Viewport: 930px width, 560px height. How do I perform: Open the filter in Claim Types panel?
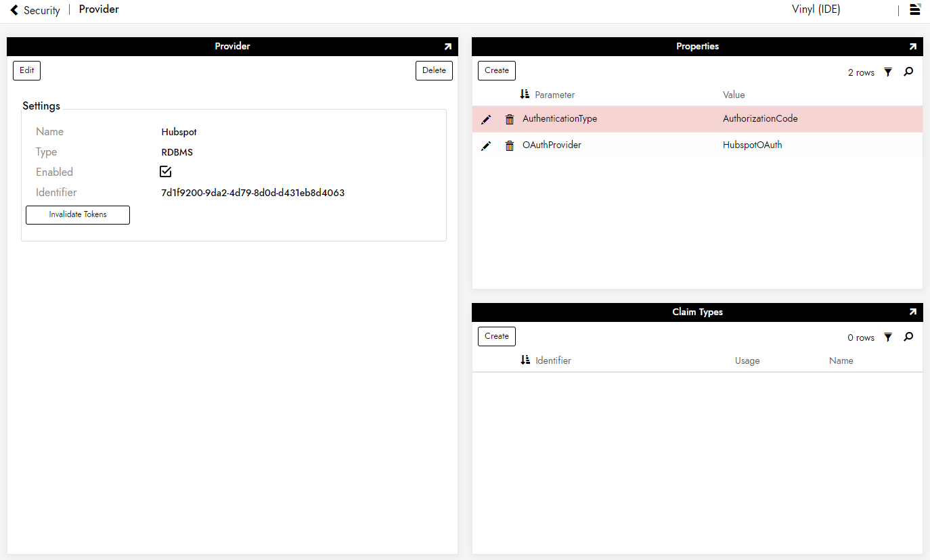click(x=888, y=337)
